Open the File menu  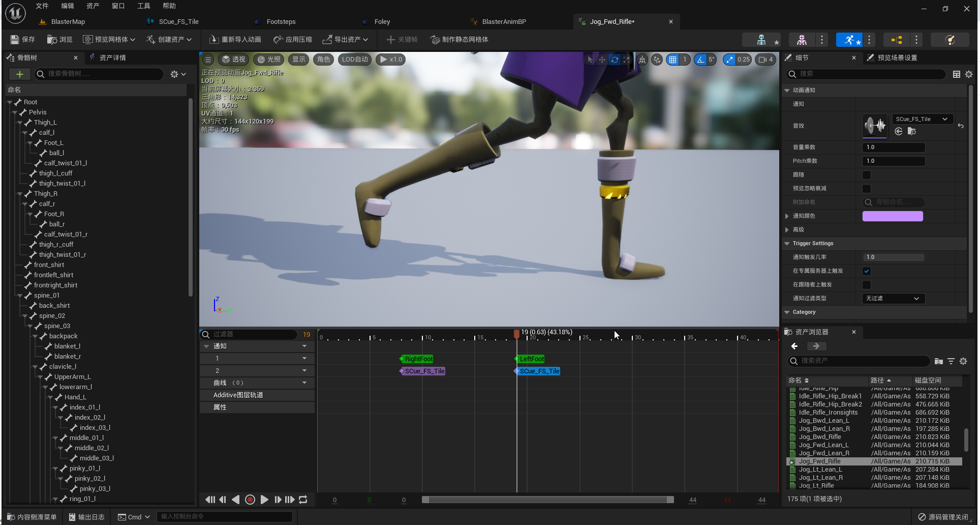click(x=42, y=6)
